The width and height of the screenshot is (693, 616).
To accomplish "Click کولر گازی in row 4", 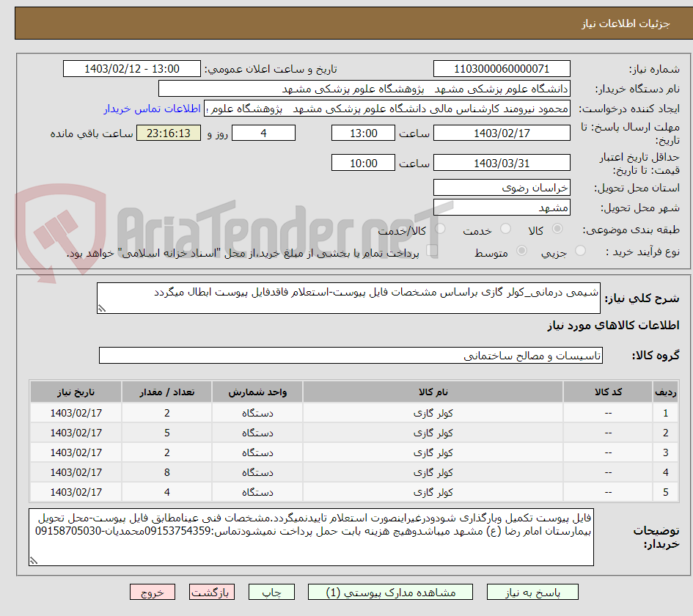I will tap(433, 472).
